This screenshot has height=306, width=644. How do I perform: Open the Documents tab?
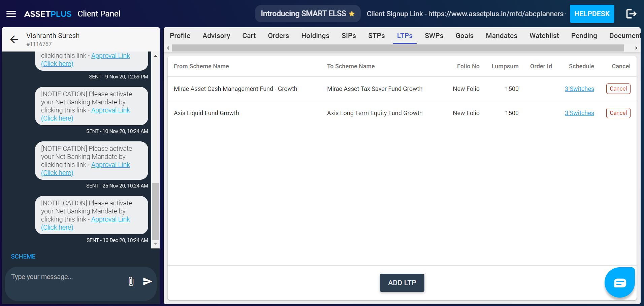tap(624, 36)
